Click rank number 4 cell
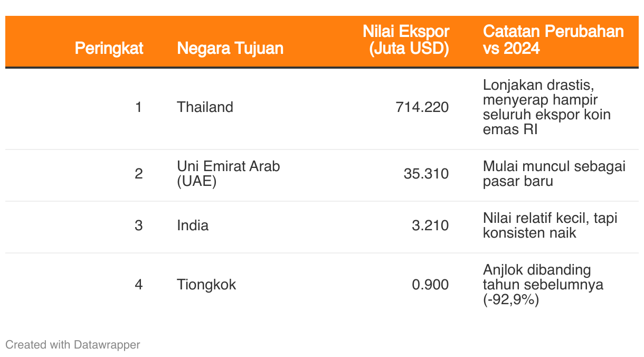 tap(138, 285)
